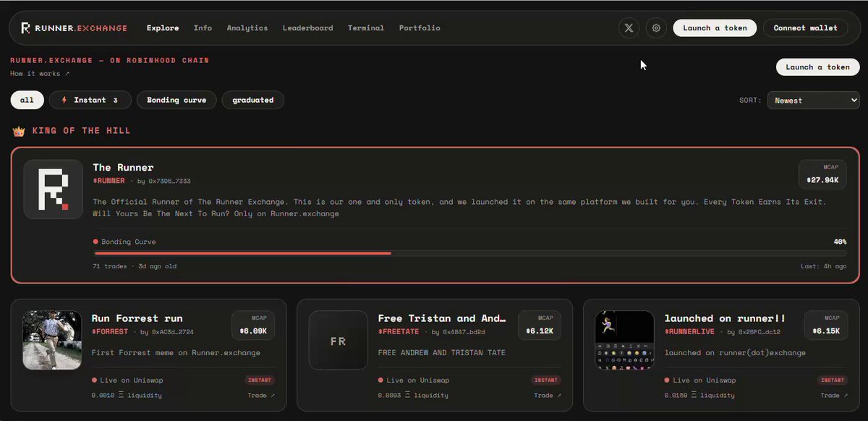Select the all filter pill
The width and height of the screenshot is (868, 421).
click(x=27, y=100)
